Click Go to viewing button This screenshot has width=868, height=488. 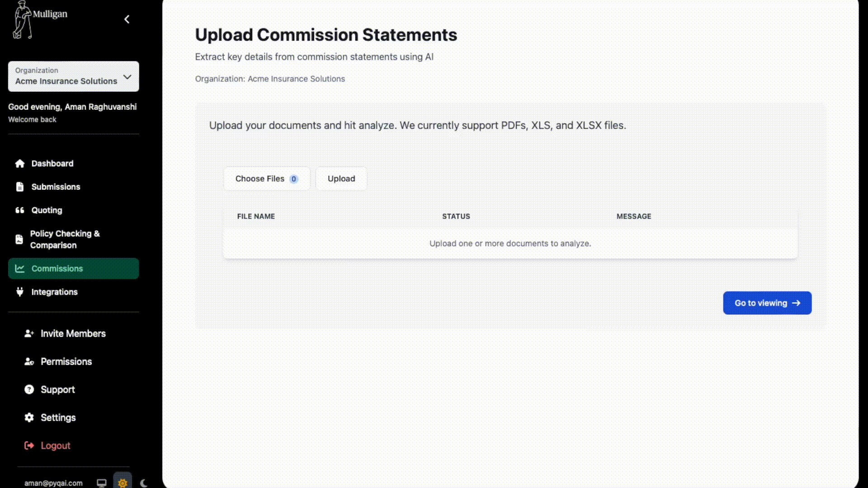coord(767,303)
